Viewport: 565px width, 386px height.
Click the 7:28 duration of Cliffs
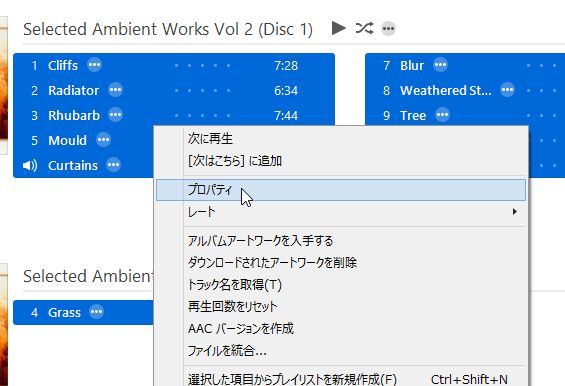tap(286, 66)
